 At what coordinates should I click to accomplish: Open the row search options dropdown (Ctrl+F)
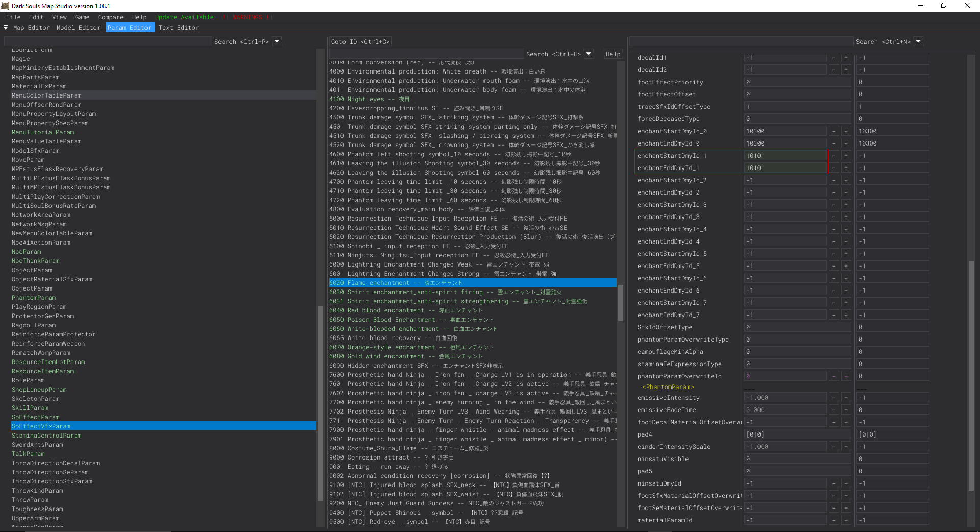coord(589,54)
